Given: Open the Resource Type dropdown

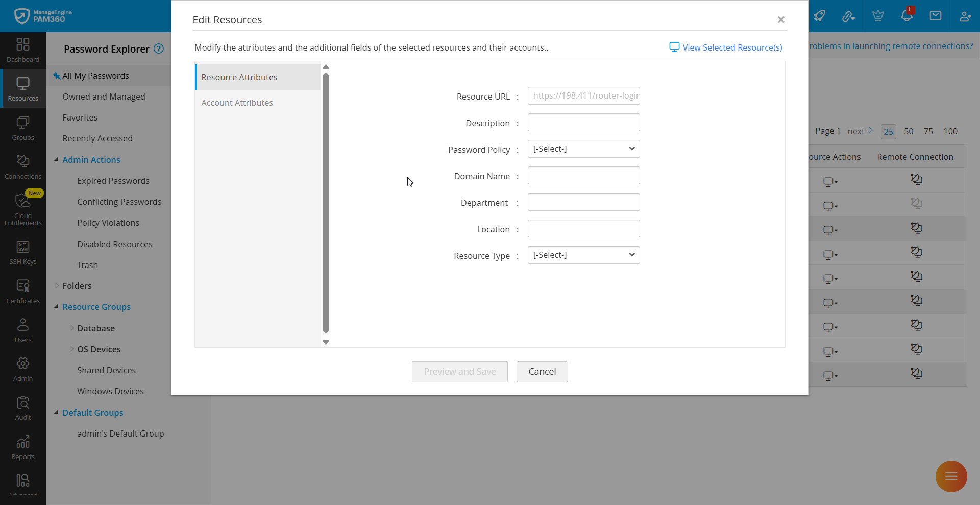Looking at the screenshot, I should click(x=583, y=255).
